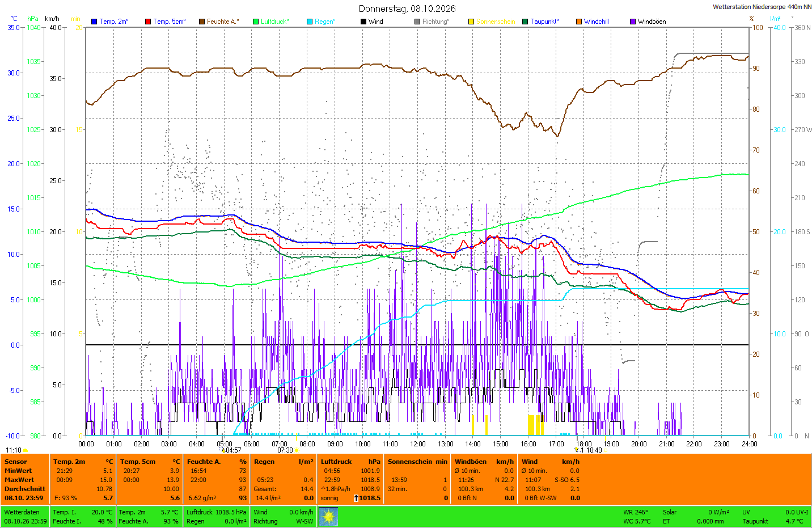
Task: Click the sunrise marker icon at 07:38
Action: (x=297, y=450)
